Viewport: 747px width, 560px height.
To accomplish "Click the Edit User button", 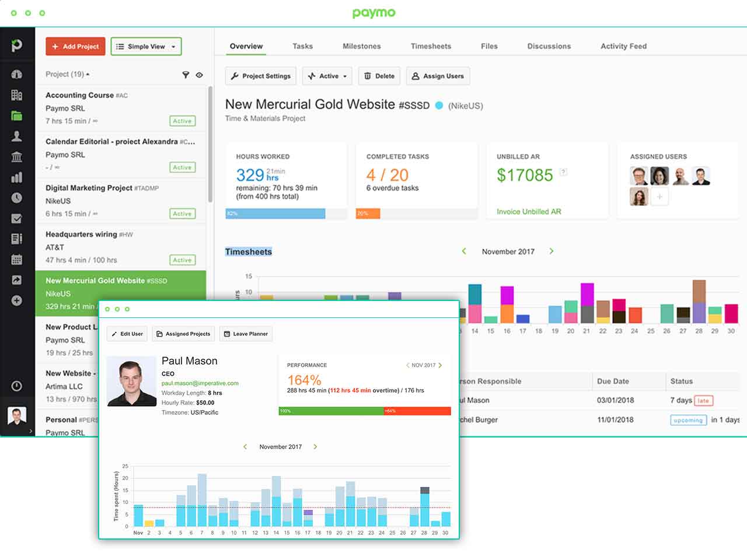I will (127, 334).
